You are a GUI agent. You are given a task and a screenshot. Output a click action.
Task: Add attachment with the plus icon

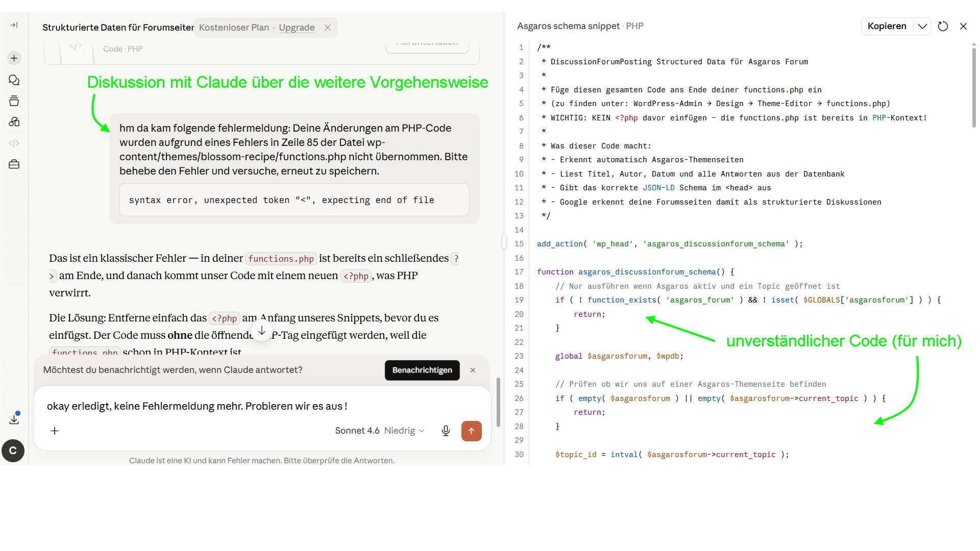tap(55, 431)
